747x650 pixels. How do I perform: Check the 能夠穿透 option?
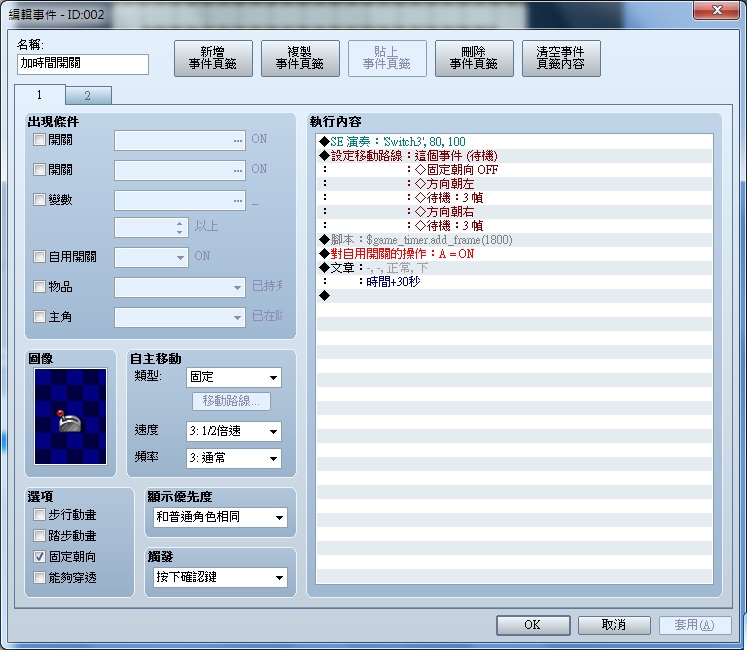tap(39, 578)
